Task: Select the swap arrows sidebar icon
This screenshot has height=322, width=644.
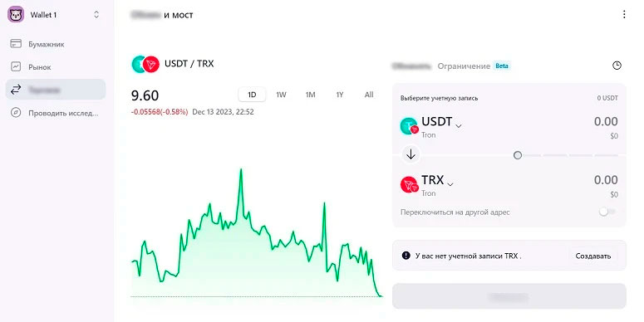Action: coord(16,90)
